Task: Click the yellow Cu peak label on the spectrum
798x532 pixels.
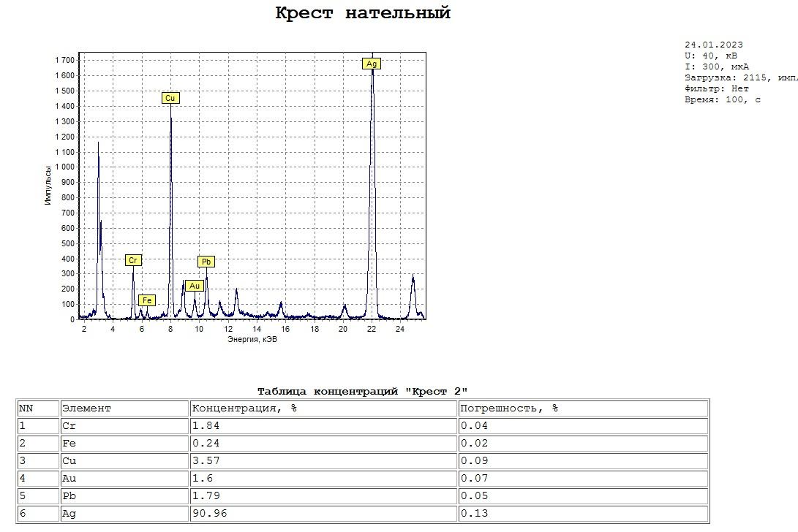Action: click(170, 98)
